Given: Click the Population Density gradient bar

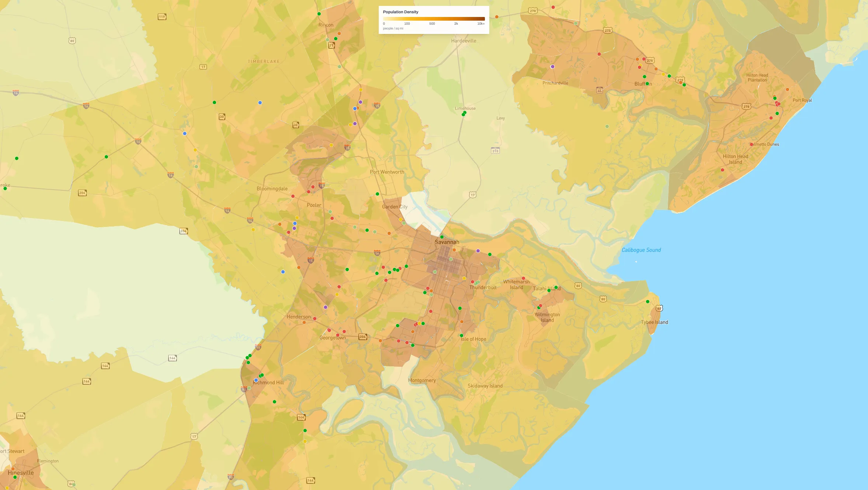Looking at the screenshot, I should click(x=434, y=18).
